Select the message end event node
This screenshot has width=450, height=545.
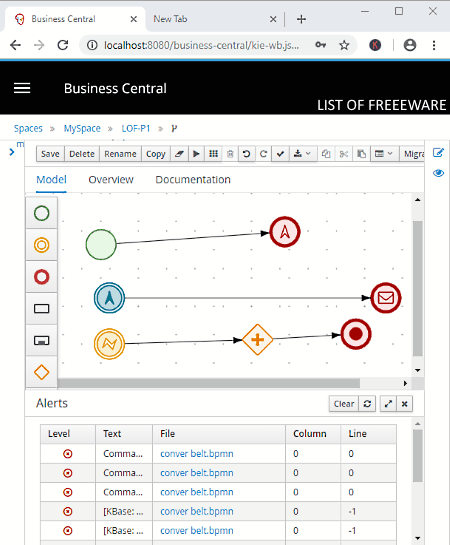[x=386, y=298]
